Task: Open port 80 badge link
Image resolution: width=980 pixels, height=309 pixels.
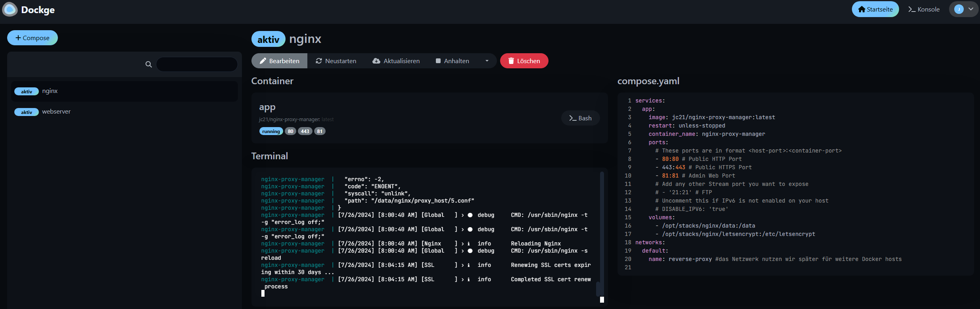Action: click(x=291, y=131)
